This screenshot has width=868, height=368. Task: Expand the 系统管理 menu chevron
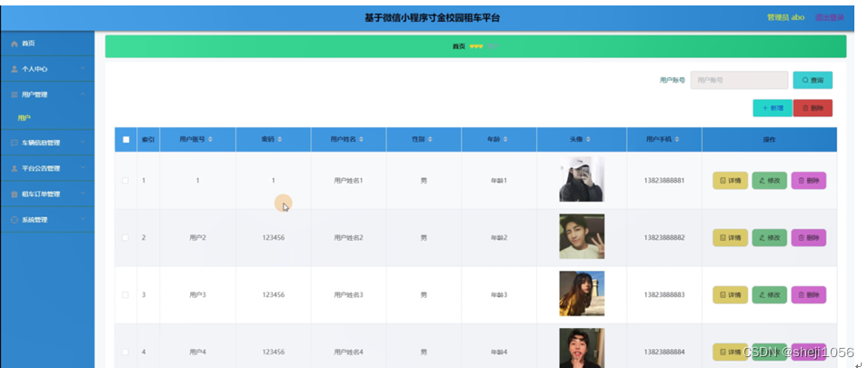82,220
